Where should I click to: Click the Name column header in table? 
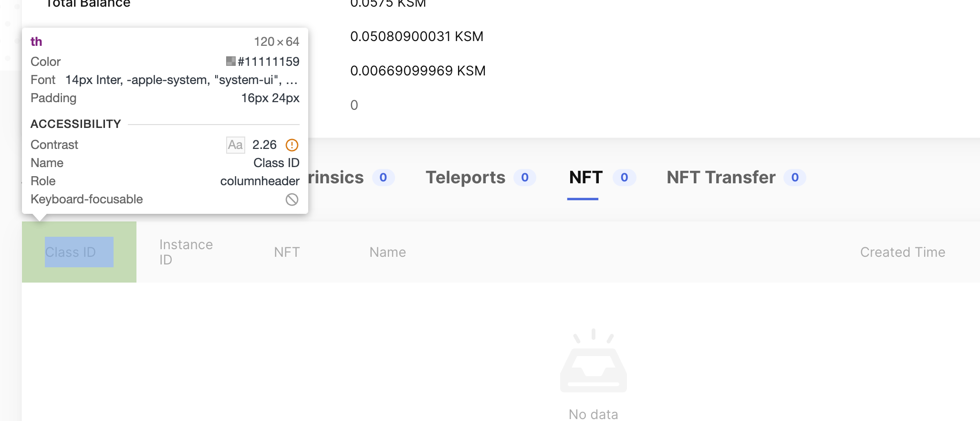point(387,252)
